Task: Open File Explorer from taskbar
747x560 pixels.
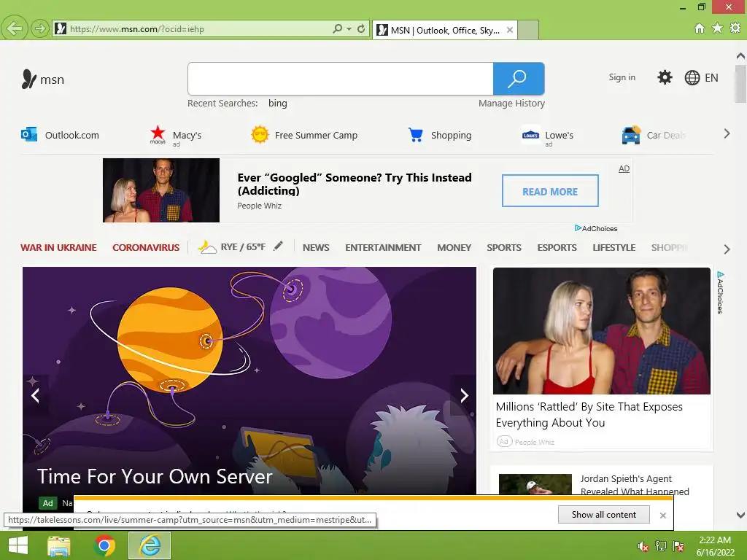Action: [59, 545]
